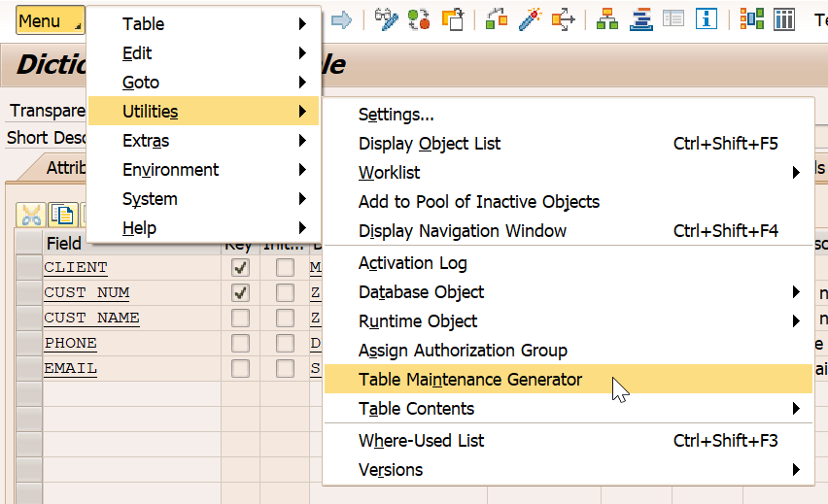Image resolution: width=828 pixels, height=504 pixels.
Task: Activate the table with the magic wand icon
Action: tap(531, 20)
